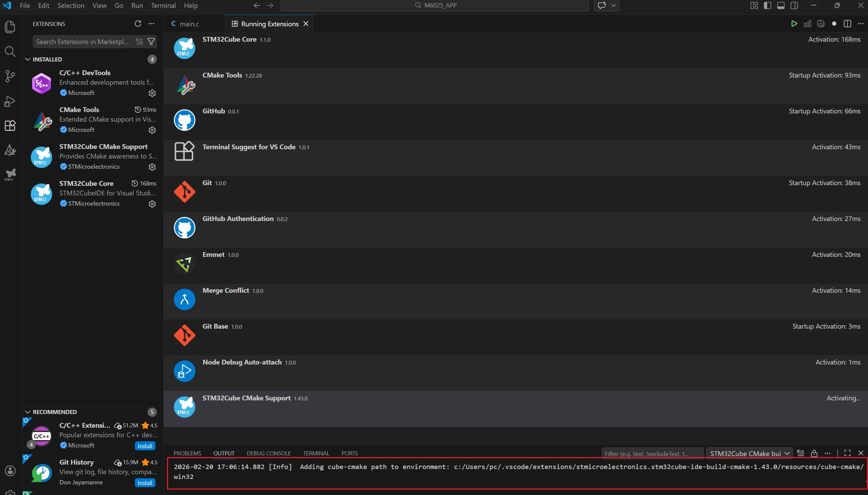Open the Source Control view

(10, 76)
